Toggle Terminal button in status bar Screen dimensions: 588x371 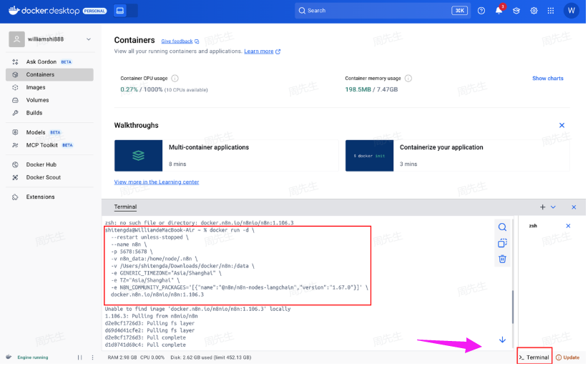pos(534,357)
